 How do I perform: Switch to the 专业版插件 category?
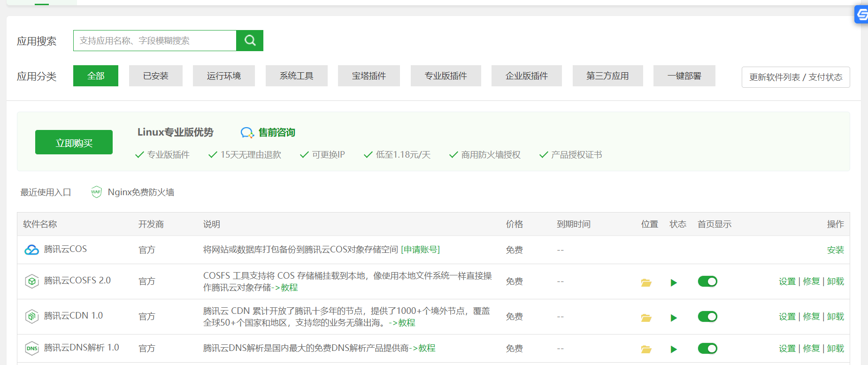click(446, 76)
